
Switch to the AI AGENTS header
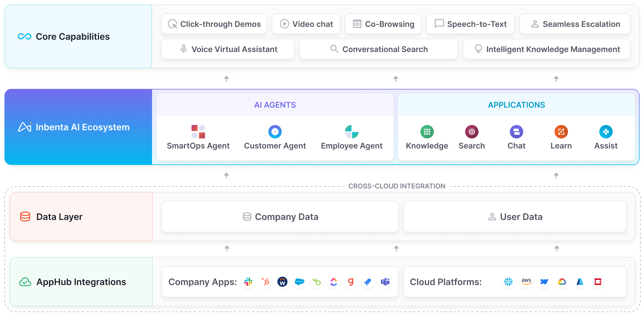(x=275, y=105)
